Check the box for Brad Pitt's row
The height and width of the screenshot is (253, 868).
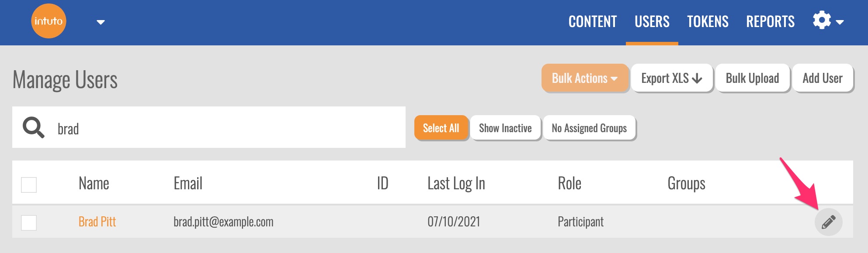click(x=29, y=222)
